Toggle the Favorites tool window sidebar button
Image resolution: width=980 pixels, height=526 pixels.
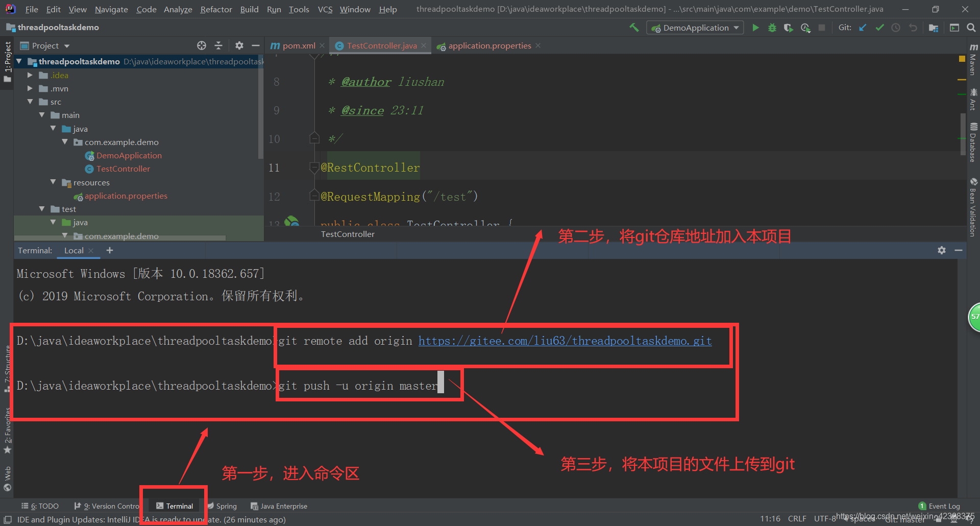click(7, 431)
